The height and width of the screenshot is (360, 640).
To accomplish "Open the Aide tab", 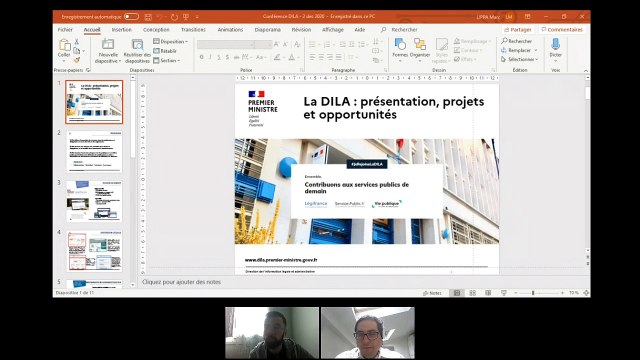I will 360,30.
